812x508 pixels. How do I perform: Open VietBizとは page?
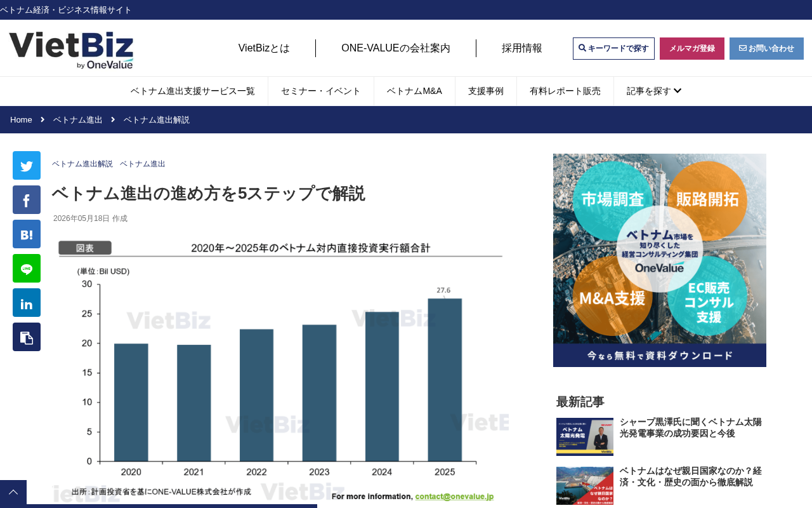tap(264, 48)
